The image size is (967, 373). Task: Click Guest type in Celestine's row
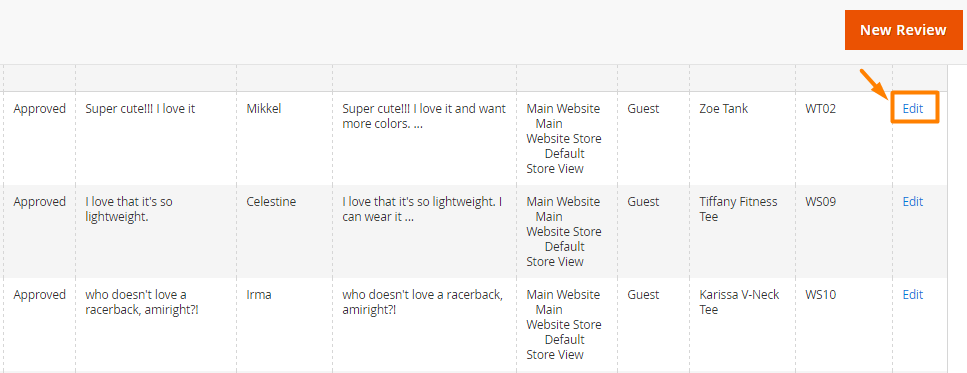tap(643, 202)
